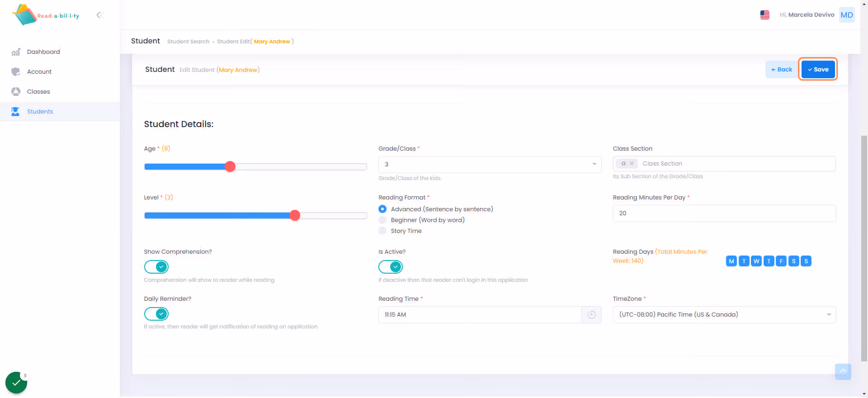Click the Students icon in sidebar
Image resolution: width=868 pixels, height=398 pixels.
point(16,111)
